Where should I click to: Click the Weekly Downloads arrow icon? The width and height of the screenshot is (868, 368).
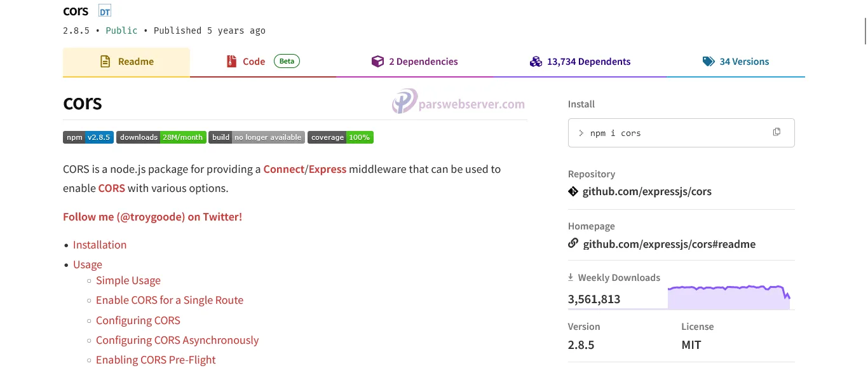point(570,277)
